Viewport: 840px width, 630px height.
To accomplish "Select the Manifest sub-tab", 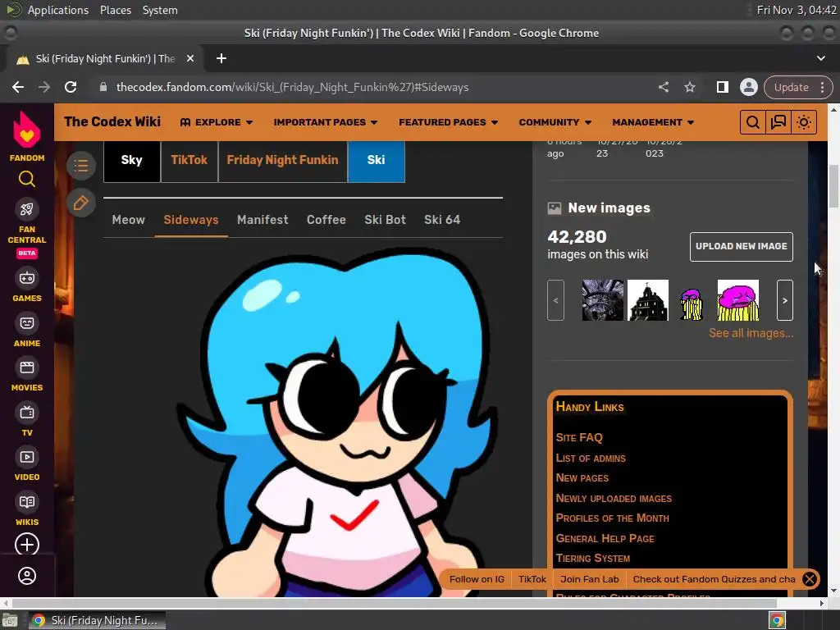I will point(262,220).
